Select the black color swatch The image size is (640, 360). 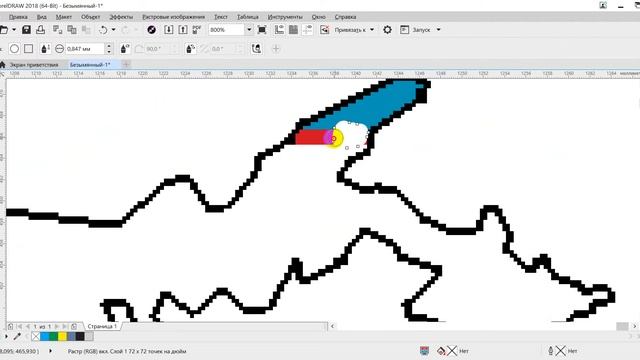(x=80, y=336)
